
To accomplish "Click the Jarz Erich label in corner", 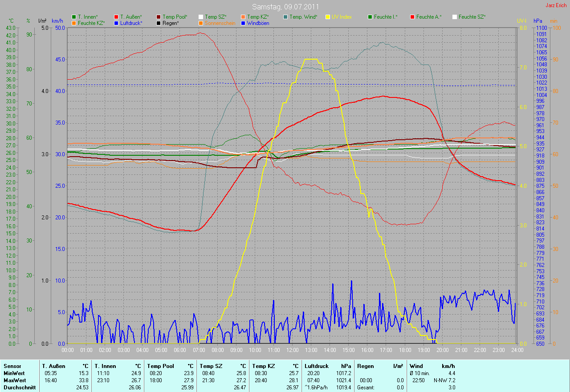I will [556, 5].
